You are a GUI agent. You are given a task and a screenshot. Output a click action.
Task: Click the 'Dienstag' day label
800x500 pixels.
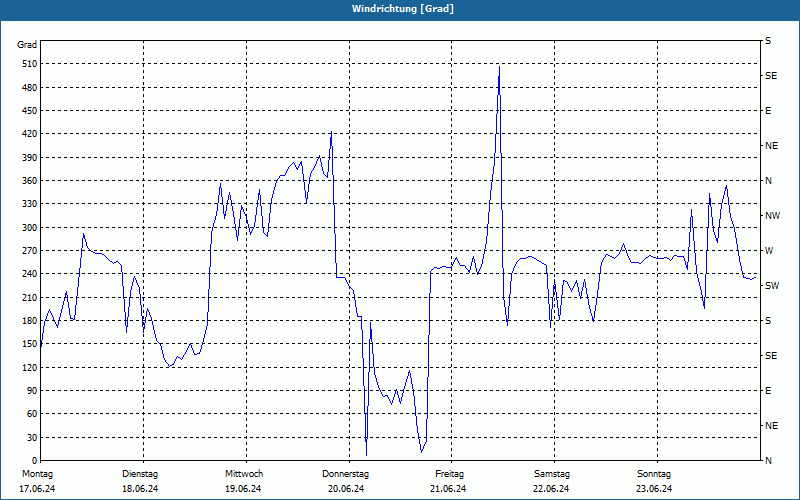(140, 474)
